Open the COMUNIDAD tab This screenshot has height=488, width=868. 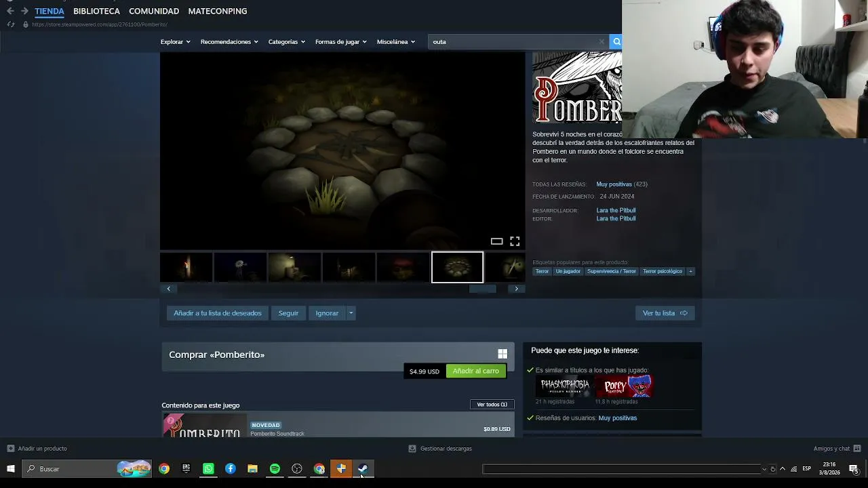pyautogui.click(x=154, y=11)
